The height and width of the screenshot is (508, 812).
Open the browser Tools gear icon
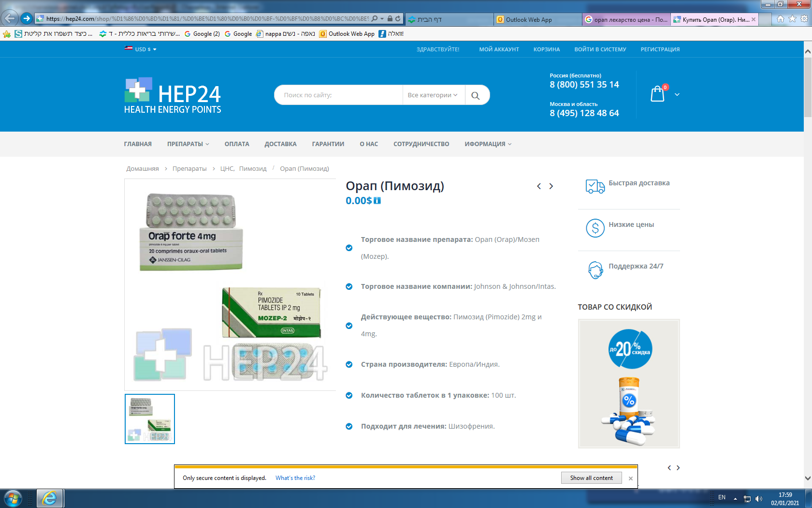[x=804, y=19]
